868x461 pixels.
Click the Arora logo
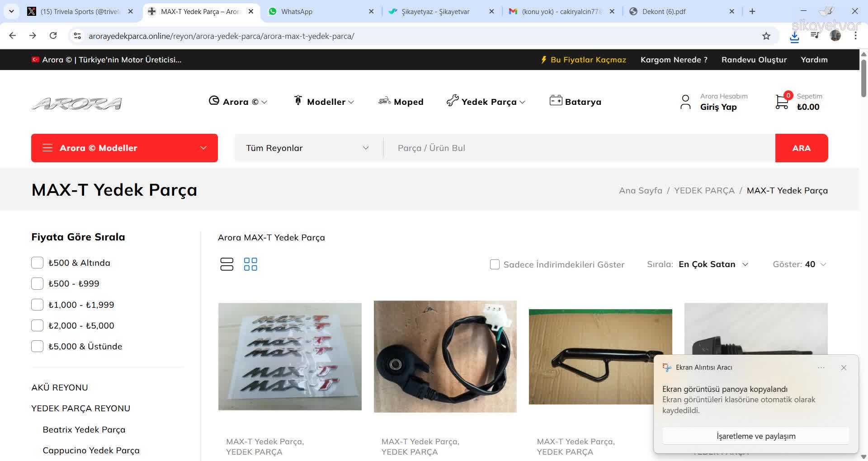(76, 103)
